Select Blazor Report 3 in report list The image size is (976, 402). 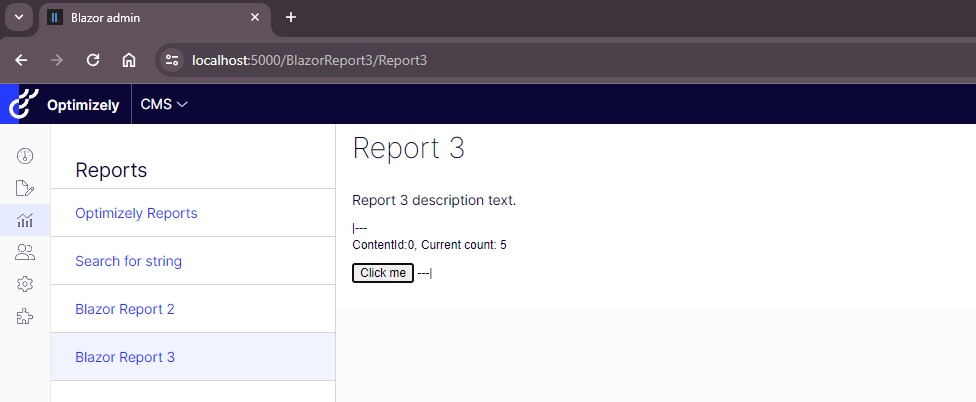193,357
